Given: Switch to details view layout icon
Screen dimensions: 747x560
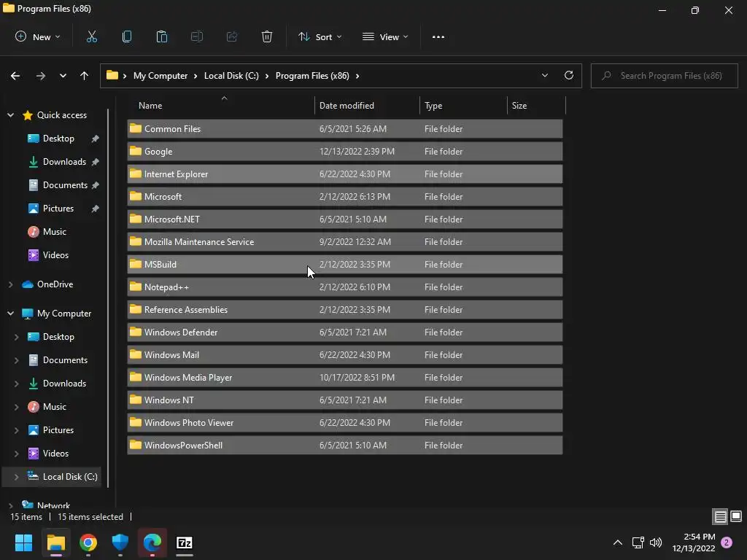Looking at the screenshot, I should pyautogui.click(x=720, y=516).
